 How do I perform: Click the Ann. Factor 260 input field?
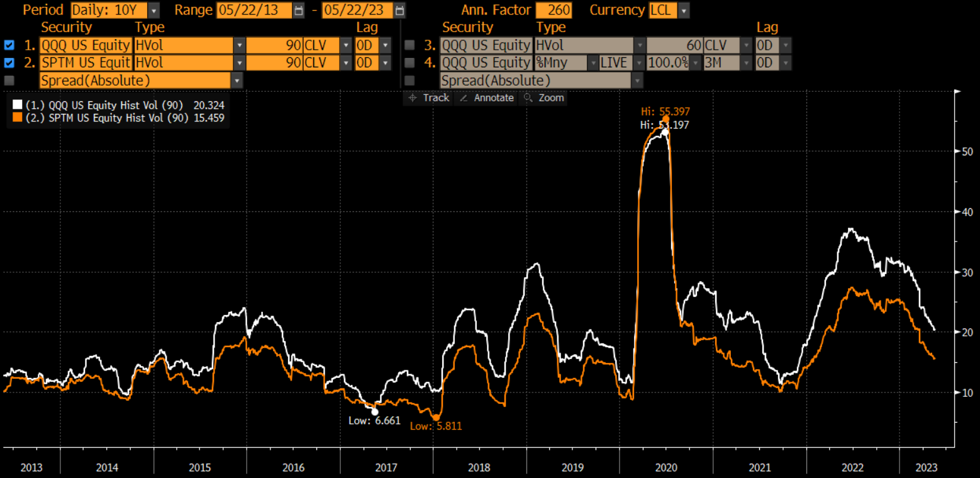point(554,10)
